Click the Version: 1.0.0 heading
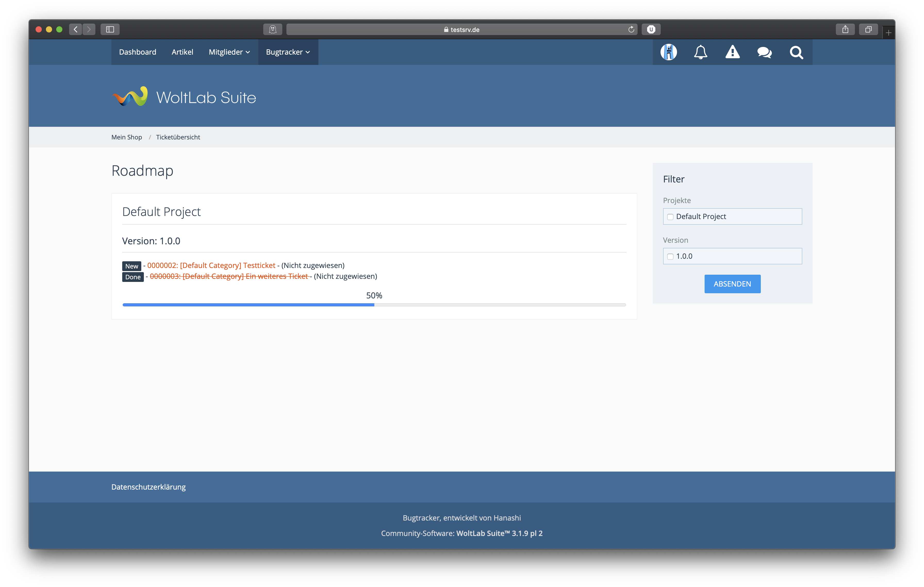Image resolution: width=924 pixels, height=587 pixels. point(151,241)
